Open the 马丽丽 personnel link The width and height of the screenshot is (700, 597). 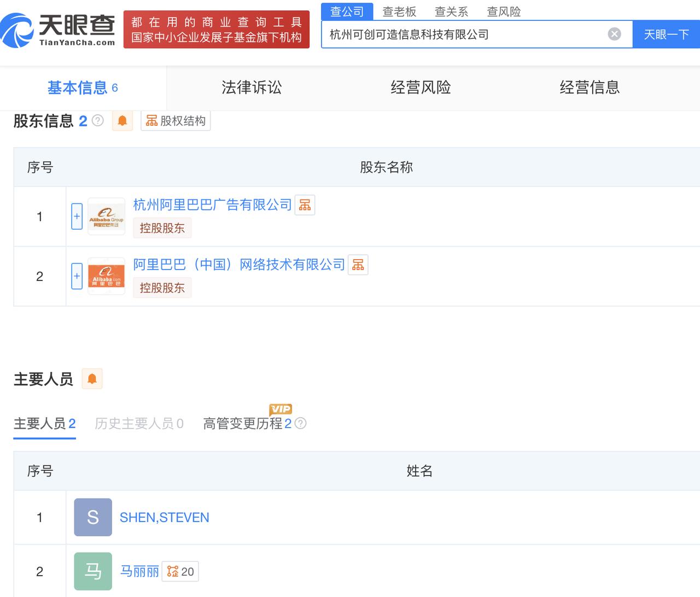139,571
